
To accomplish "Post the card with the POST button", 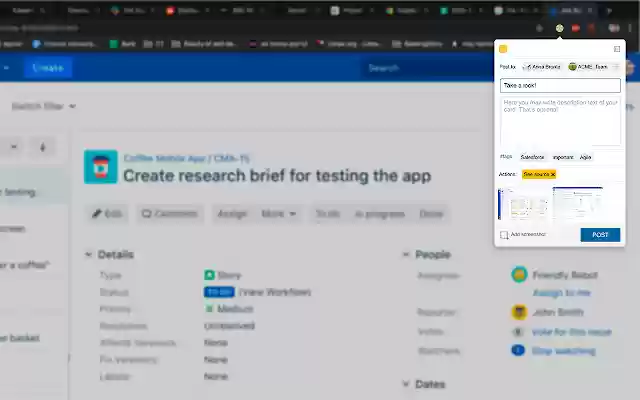I will [x=600, y=235].
